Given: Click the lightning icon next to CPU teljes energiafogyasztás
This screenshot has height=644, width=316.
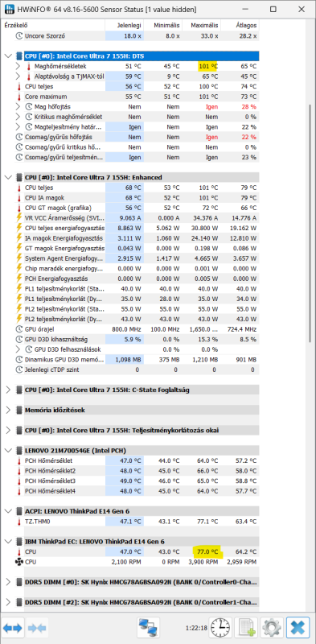Looking at the screenshot, I should 18,228.
